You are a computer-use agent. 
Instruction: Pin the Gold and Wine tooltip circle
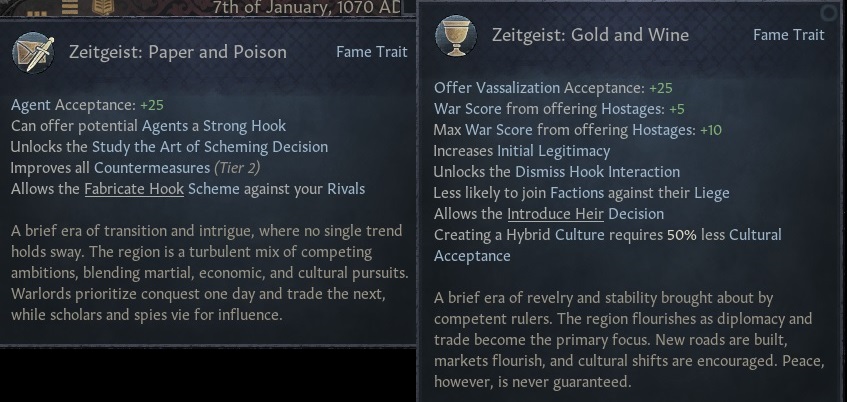point(827,13)
